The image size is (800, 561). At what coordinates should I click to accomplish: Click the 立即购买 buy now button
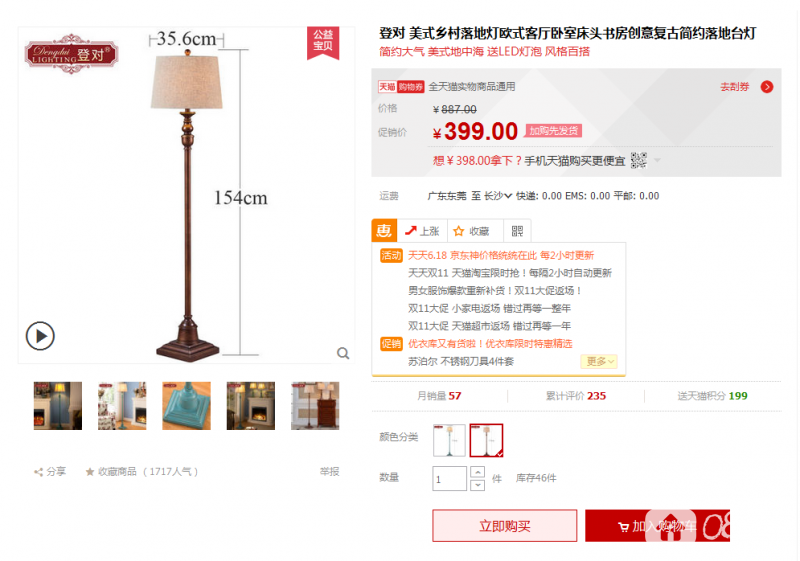505,526
